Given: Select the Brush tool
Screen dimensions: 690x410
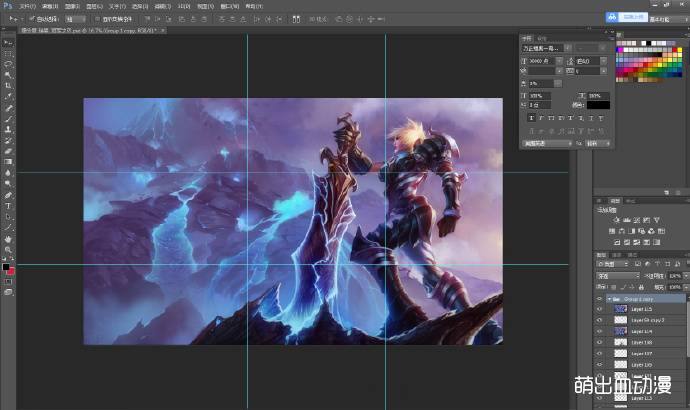Looking at the screenshot, I should click(9, 118).
